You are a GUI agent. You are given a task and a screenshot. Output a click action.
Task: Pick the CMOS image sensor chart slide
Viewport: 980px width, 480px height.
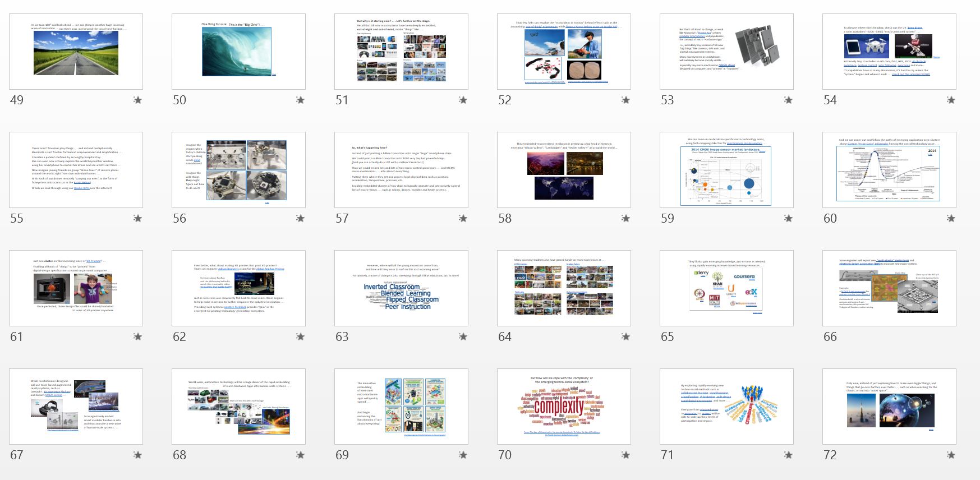[x=726, y=170]
